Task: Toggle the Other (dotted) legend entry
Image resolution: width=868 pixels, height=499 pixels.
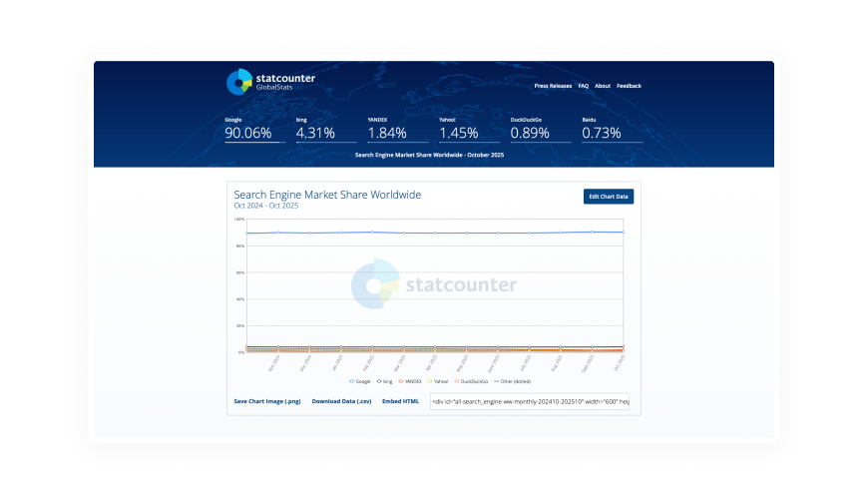Action: tap(512, 381)
